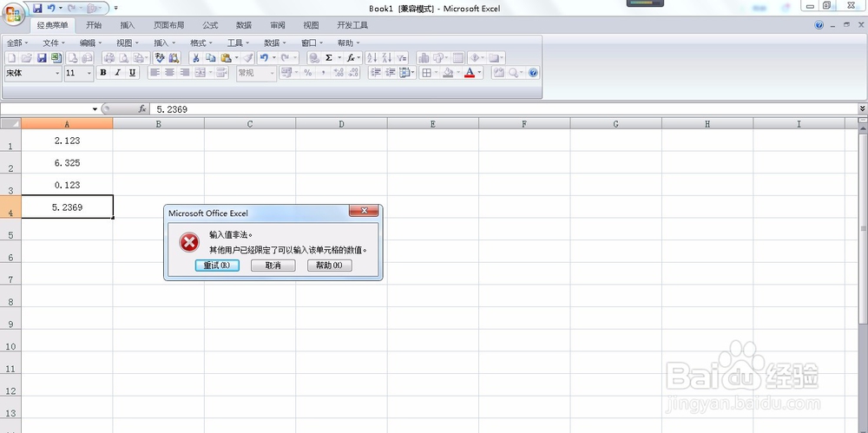
Task: Click the Spelling check icon
Action: click(x=160, y=57)
